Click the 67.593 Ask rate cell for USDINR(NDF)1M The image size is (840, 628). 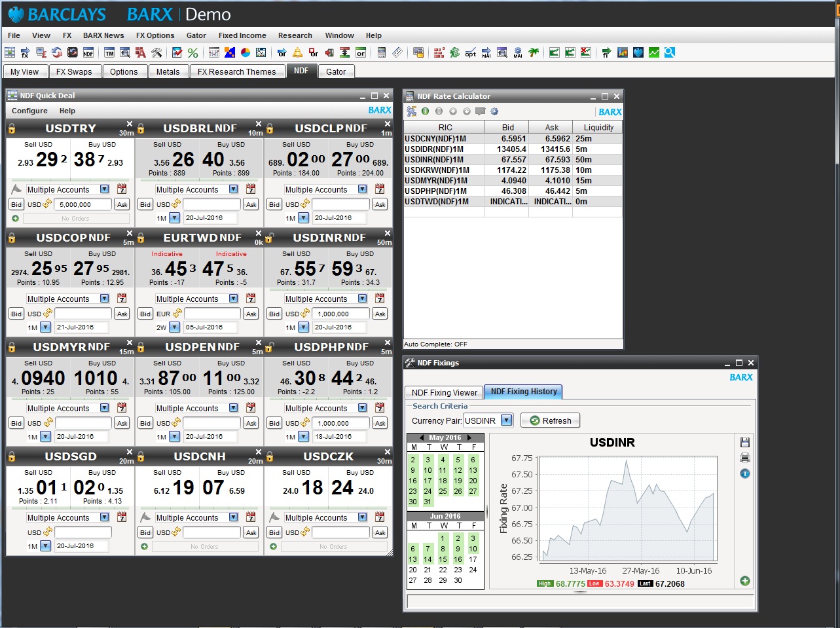551,159
